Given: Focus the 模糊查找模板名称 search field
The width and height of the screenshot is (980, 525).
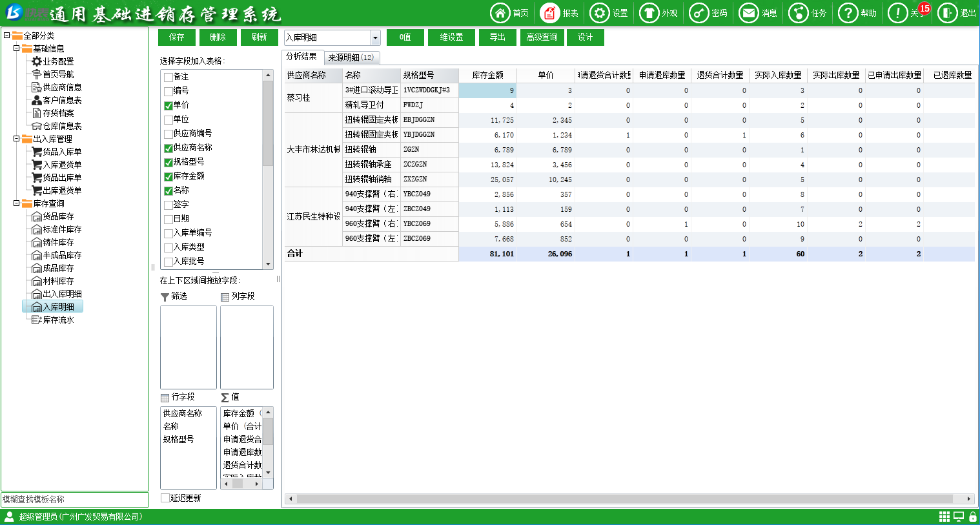Looking at the screenshot, I should [x=75, y=499].
